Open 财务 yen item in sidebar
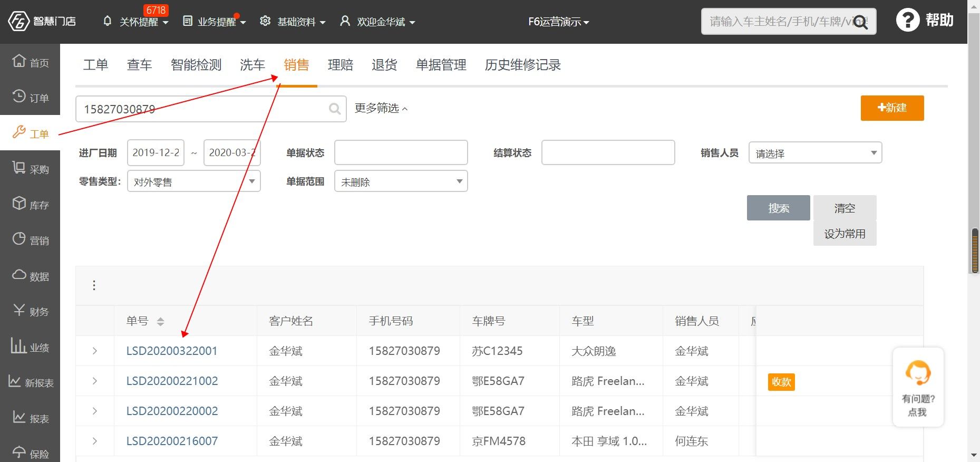 pyautogui.click(x=30, y=311)
